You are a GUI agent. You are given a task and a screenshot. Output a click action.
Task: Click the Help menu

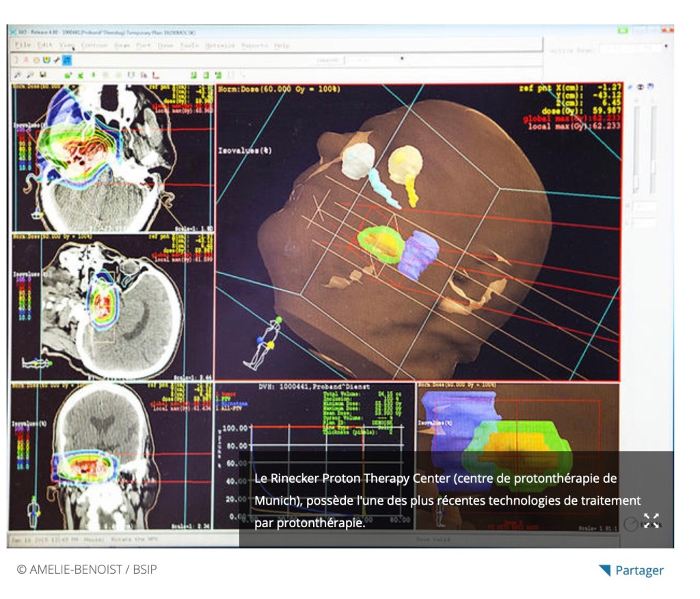click(x=281, y=46)
